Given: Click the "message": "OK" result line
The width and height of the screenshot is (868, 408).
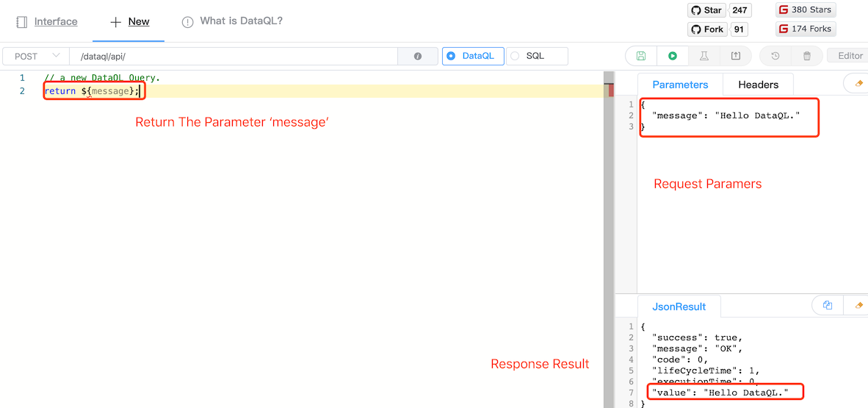Looking at the screenshot, I should pos(698,348).
